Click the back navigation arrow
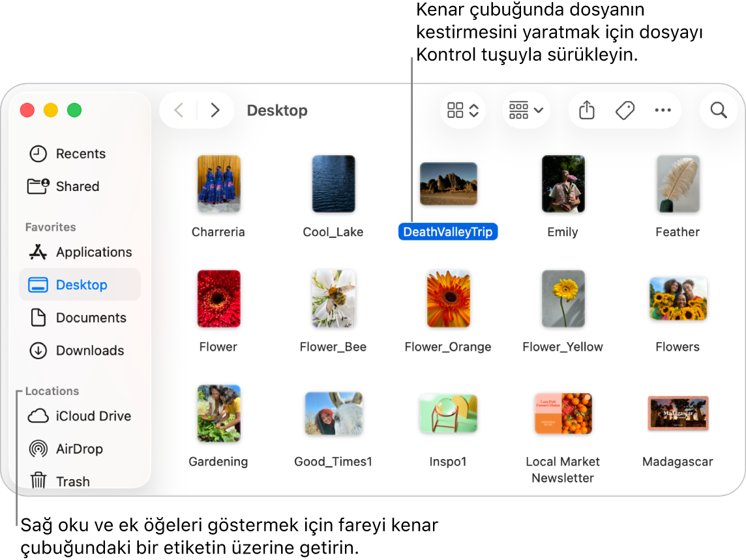This screenshot has height=560, width=746. tap(178, 110)
